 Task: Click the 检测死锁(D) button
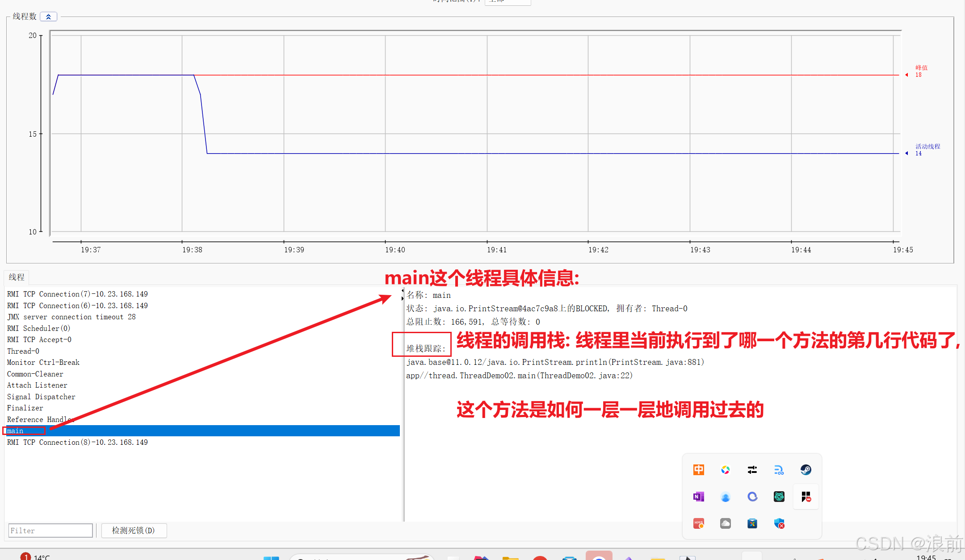click(134, 531)
